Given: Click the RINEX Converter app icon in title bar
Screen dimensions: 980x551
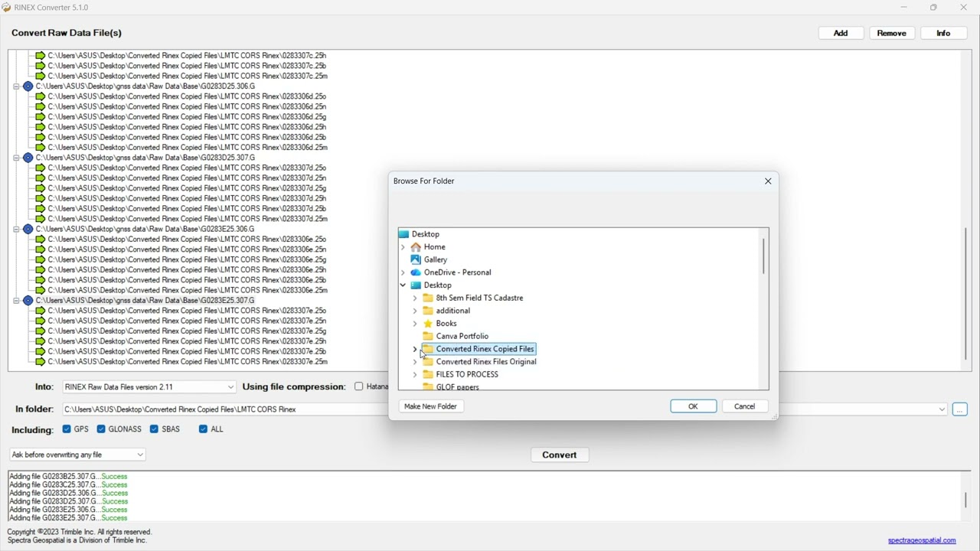Looking at the screenshot, I should click(7, 8).
